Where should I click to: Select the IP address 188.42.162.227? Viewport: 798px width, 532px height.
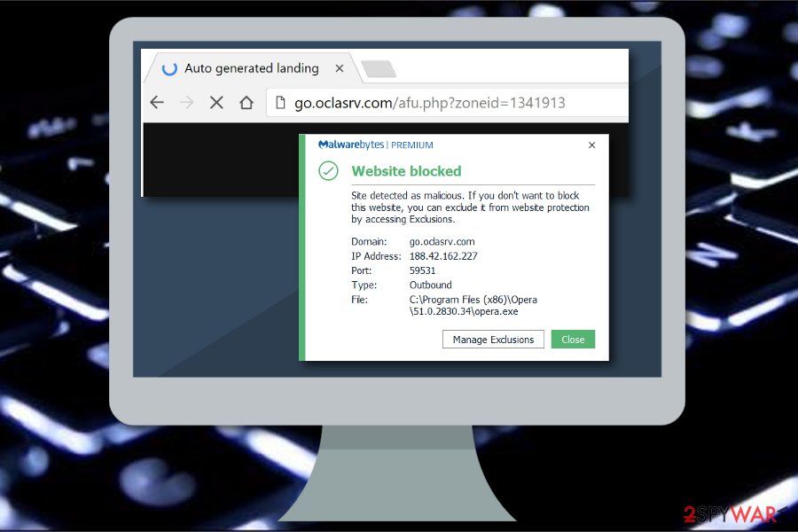pyautogui.click(x=444, y=256)
